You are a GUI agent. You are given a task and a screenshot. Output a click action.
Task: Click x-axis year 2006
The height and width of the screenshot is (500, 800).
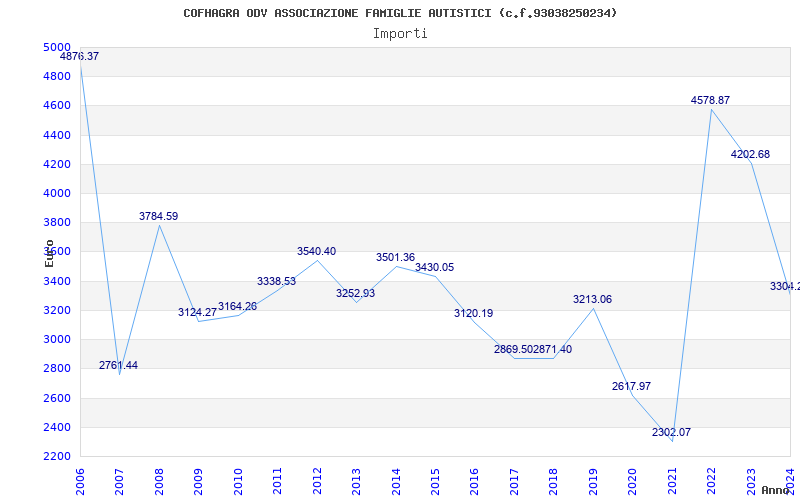pos(80,481)
